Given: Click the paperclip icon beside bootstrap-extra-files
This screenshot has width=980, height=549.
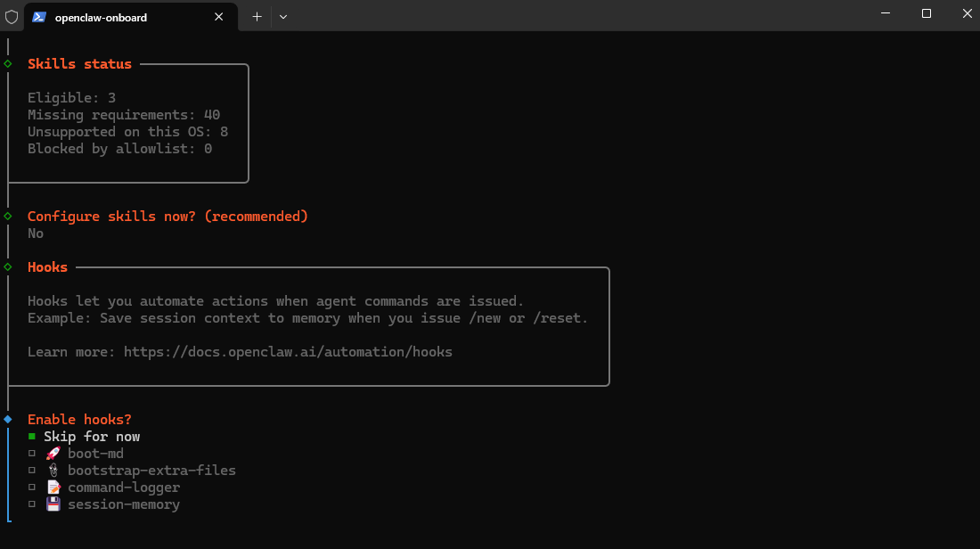Looking at the screenshot, I should click(53, 471).
